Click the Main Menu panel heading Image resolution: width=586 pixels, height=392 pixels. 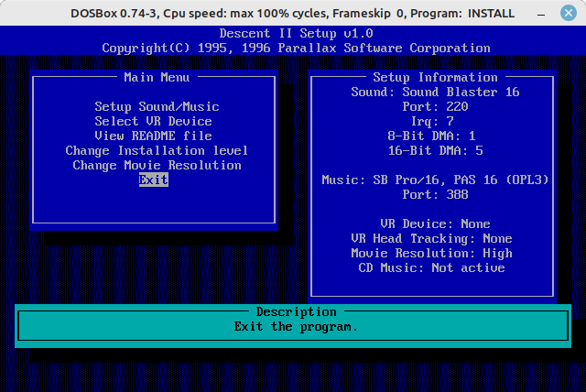(157, 77)
